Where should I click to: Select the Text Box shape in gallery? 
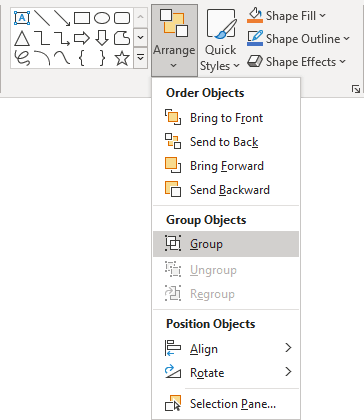pos(22,18)
